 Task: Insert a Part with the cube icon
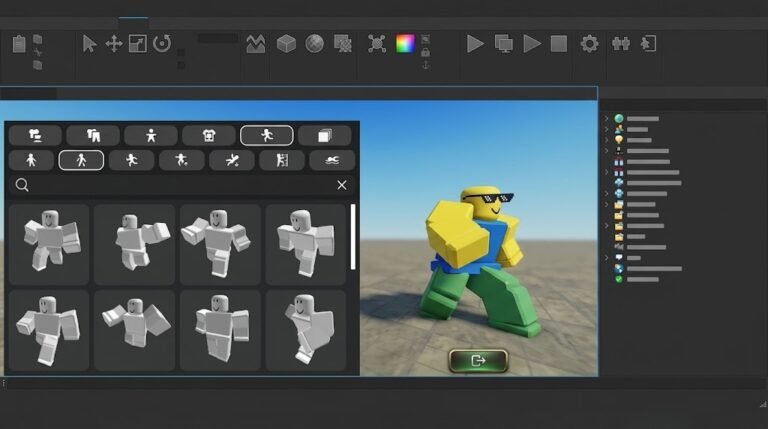(286, 44)
